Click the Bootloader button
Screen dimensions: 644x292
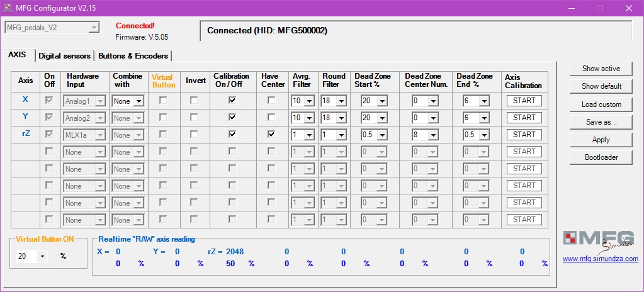(x=601, y=157)
